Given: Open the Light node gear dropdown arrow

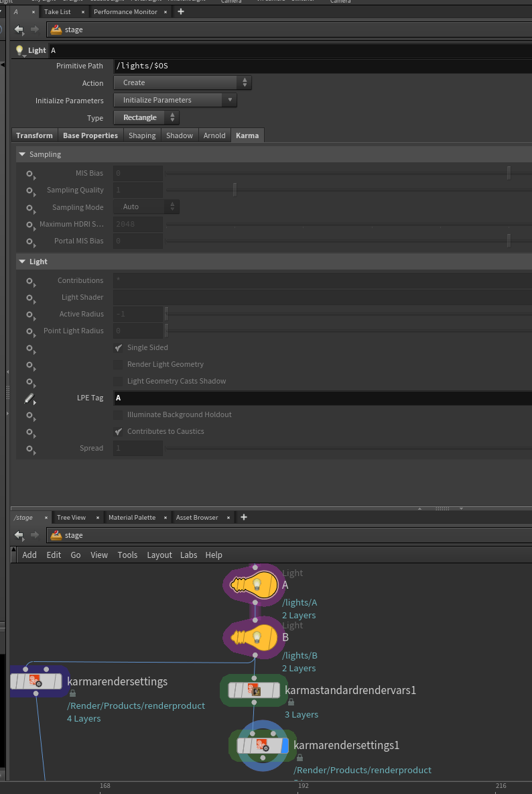Looking at the screenshot, I should 25,56.
